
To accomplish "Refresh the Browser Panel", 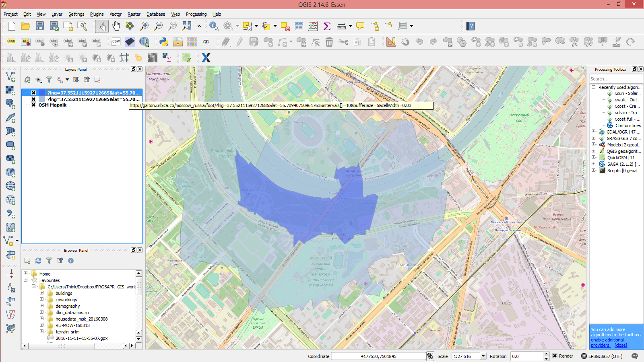I will tap(38, 261).
